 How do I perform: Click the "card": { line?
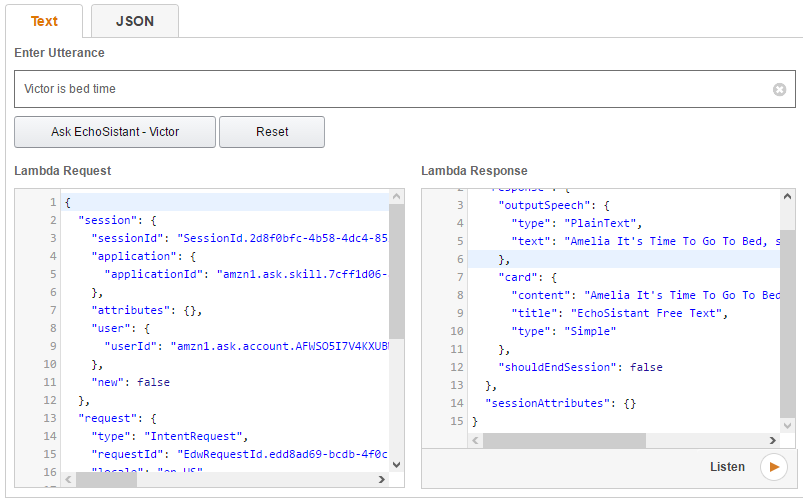click(527, 277)
